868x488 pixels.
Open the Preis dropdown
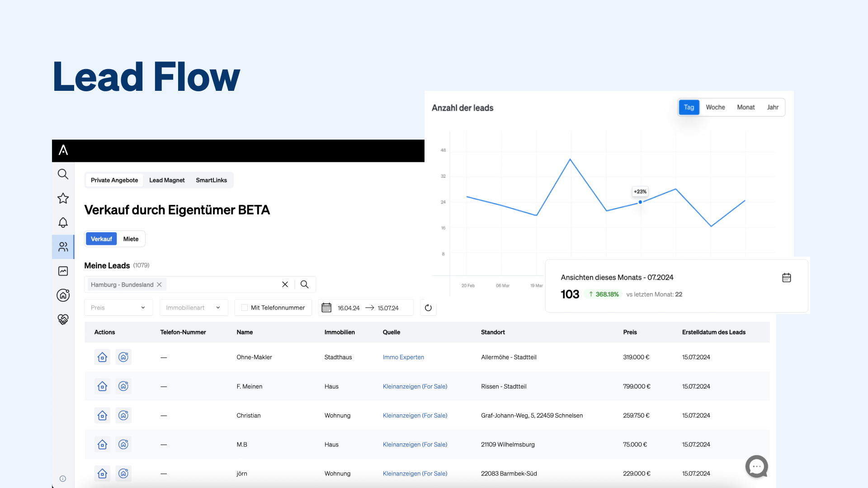tap(118, 307)
